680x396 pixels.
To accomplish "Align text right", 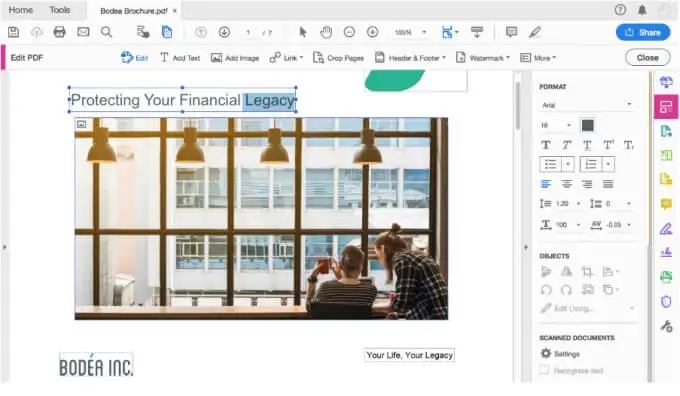I will [587, 184].
